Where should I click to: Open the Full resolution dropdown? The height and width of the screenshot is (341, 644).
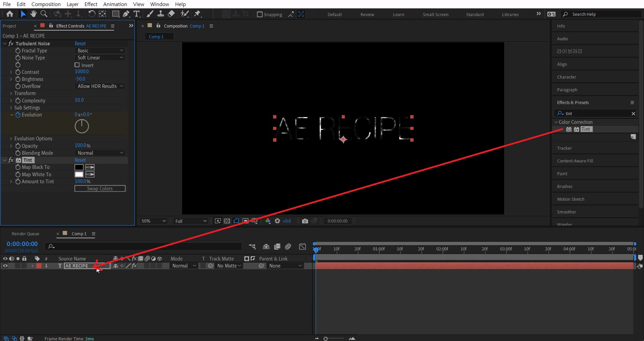(x=190, y=221)
